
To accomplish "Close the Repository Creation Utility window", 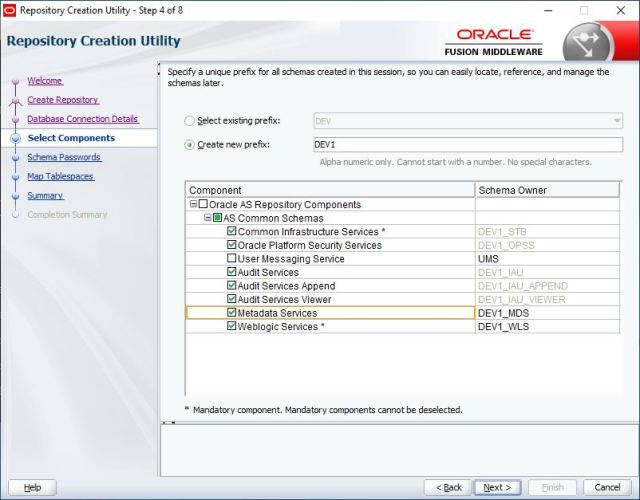I will 621,10.
